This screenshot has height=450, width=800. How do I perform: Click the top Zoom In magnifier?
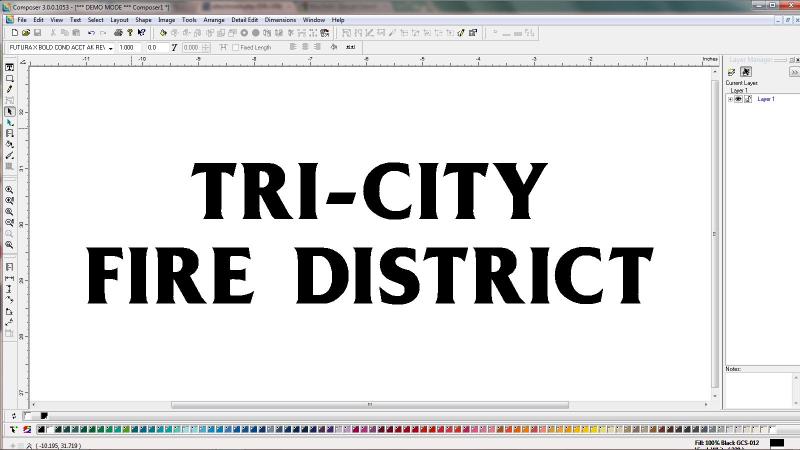pos(9,190)
